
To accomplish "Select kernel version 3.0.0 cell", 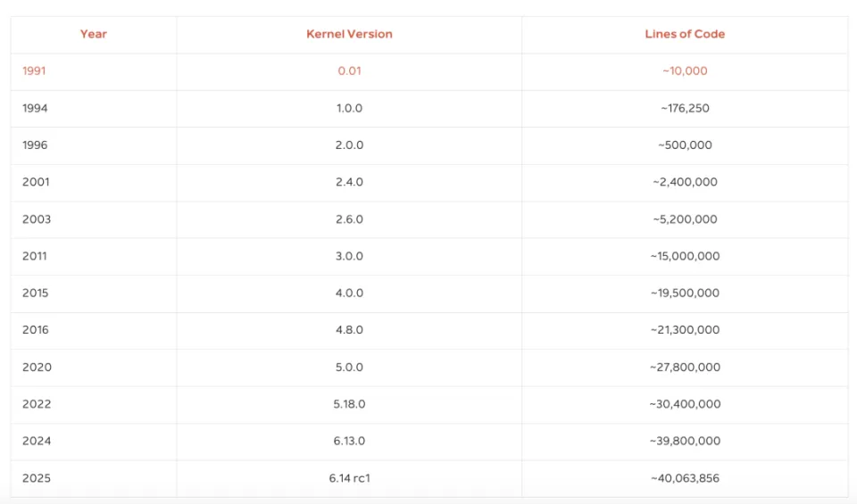I will pos(349,256).
